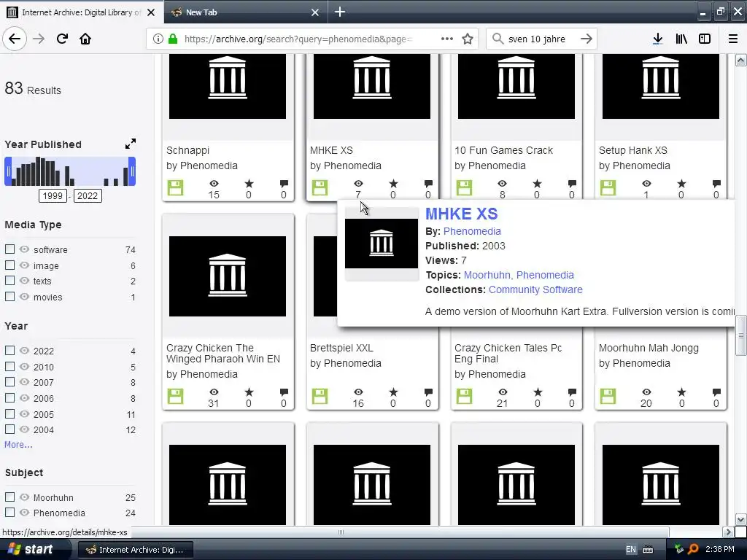This screenshot has height=560, width=747.
Task: Check the movies media type filter
Action: click(9, 296)
